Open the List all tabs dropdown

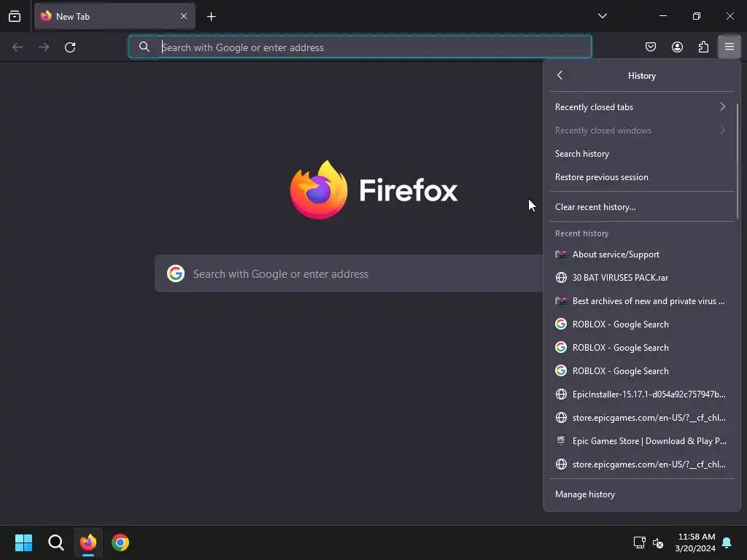point(602,16)
